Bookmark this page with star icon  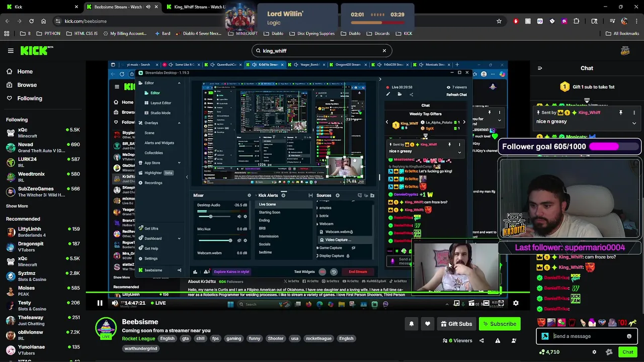click(499, 21)
